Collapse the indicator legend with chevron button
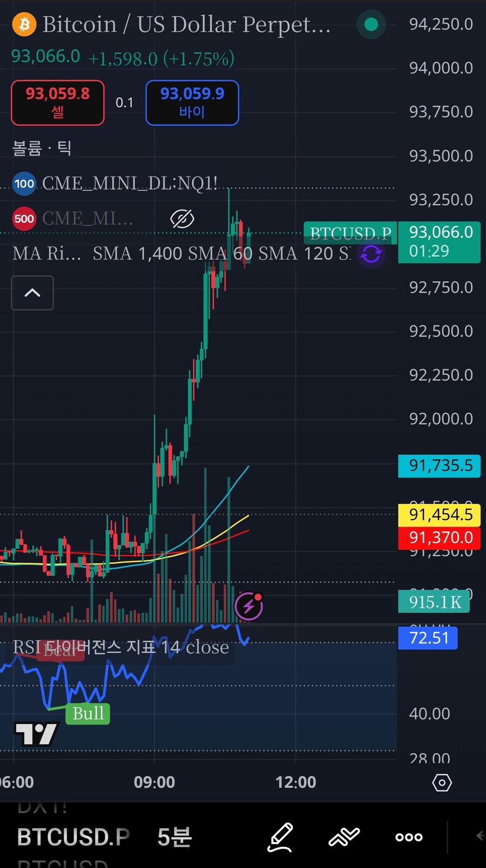 (x=32, y=293)
